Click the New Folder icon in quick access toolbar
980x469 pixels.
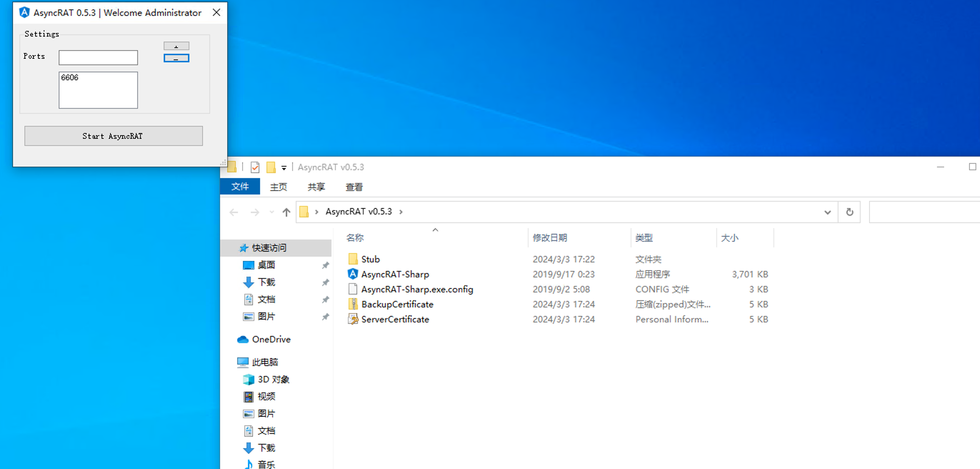(x=271, y=167)
